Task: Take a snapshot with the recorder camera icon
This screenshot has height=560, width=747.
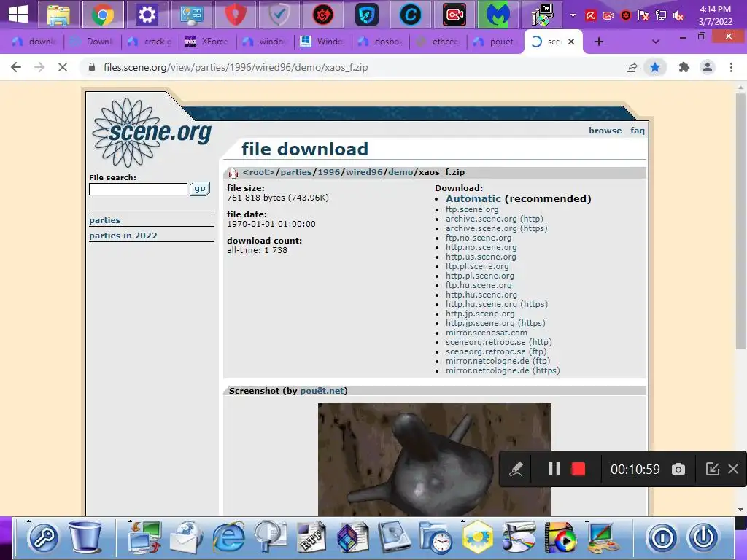Action: click(678, 469)
